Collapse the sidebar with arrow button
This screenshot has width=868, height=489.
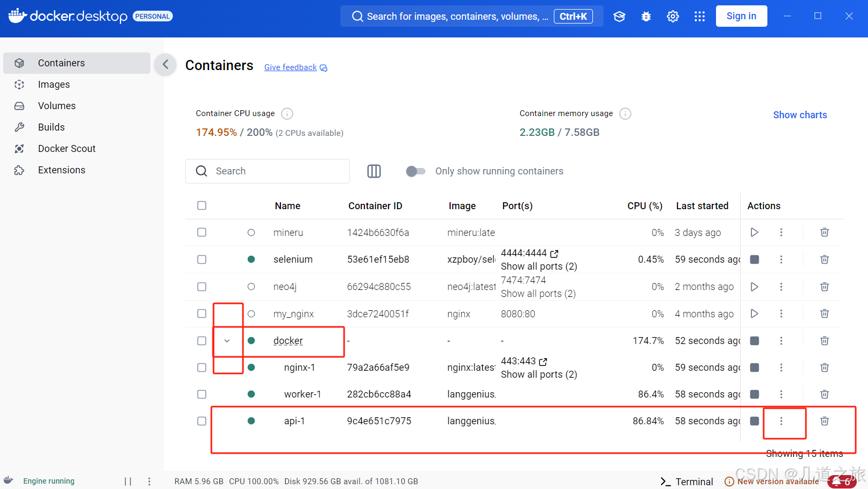pyautogui.click(x=165, y=65)
